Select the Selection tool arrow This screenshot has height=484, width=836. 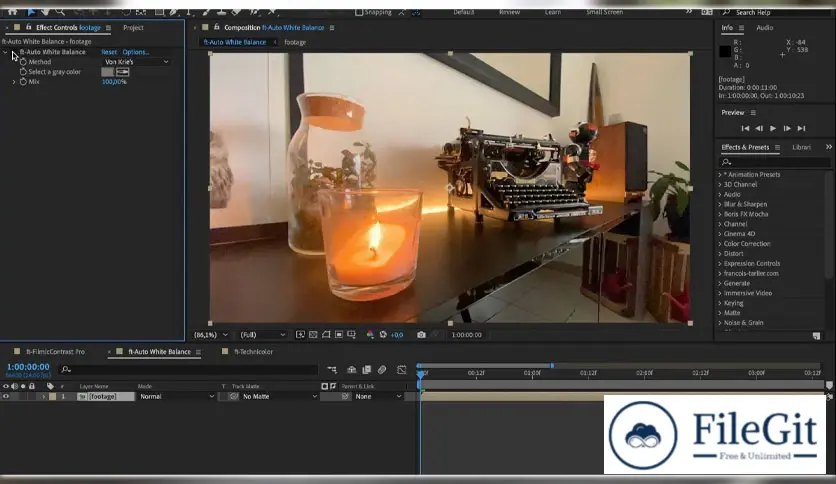(31, 12)
